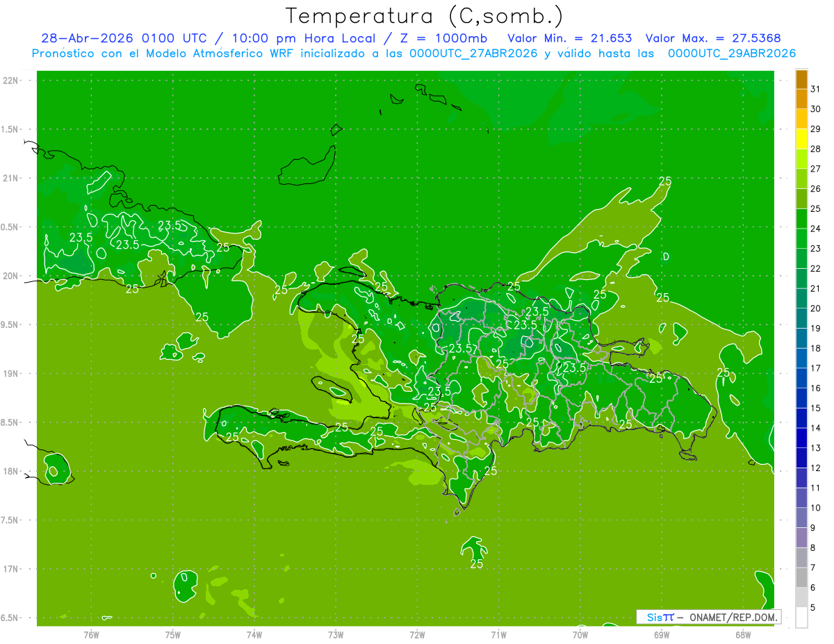Click the purple swatch between 8 and 9
The image size is (834, 644).
[801, 538]
